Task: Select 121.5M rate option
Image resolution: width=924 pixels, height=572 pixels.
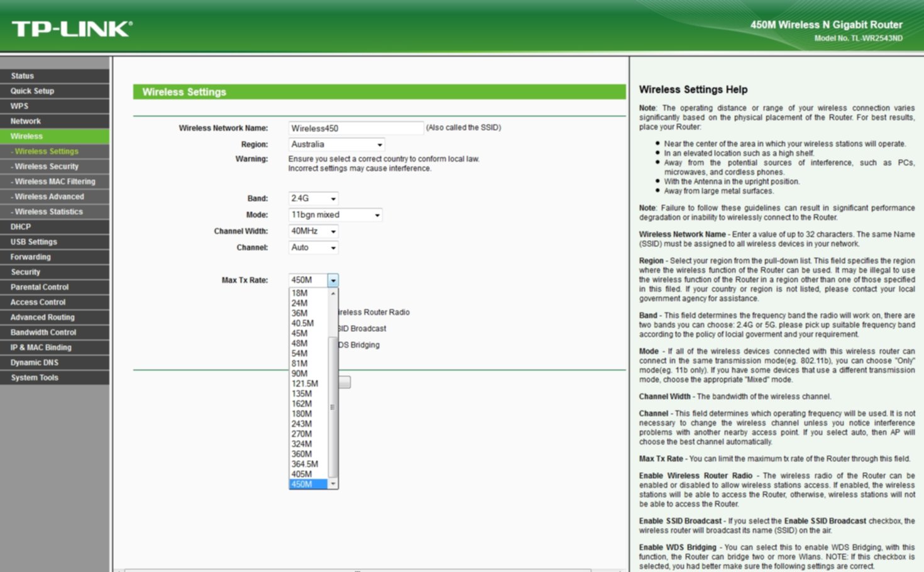Action: coord(309,383)
